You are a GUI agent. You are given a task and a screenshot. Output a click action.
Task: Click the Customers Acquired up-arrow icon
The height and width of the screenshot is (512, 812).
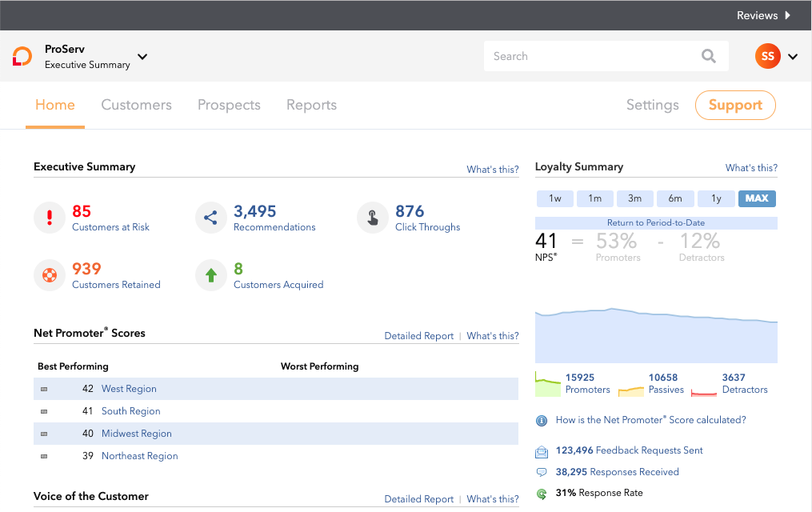point(210,275)
